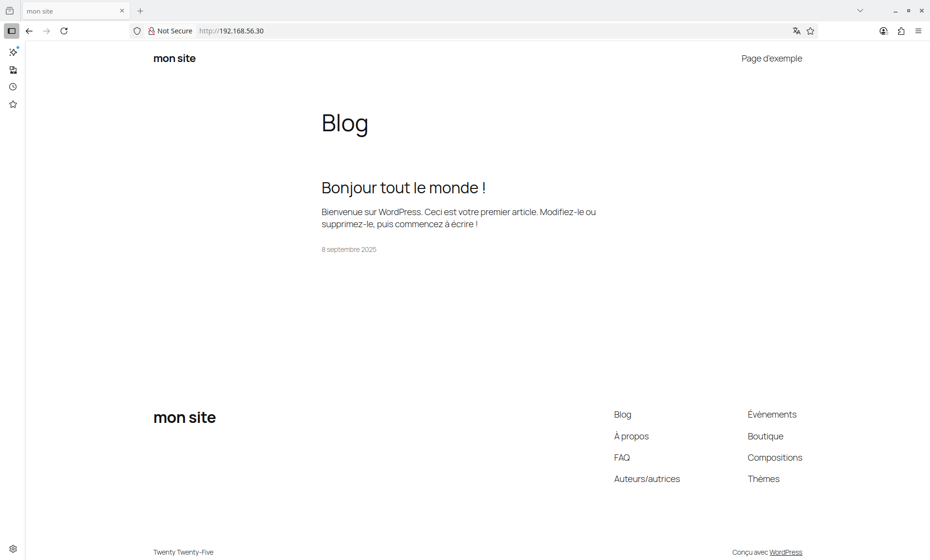
Task: Open sidebar settings gear
Action: (x=13, y=549)
